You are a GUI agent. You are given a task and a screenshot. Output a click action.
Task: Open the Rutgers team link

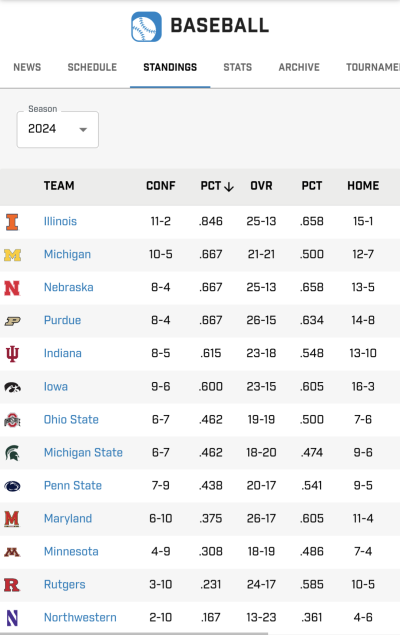[x=65, y=585]
